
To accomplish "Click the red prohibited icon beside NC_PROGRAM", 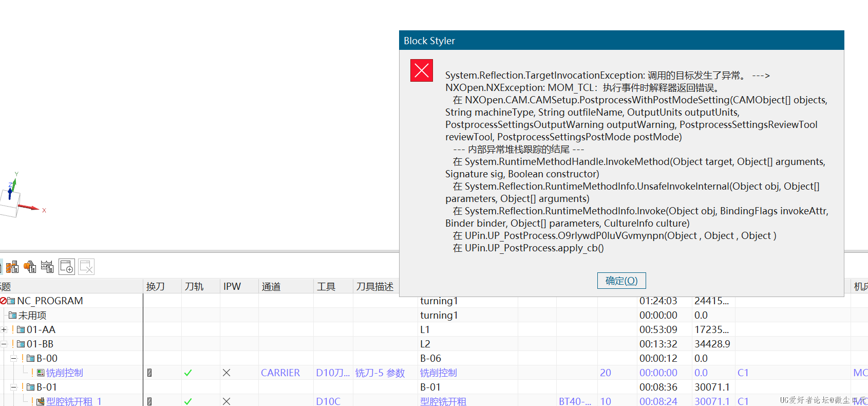I will tap(3, 301).
